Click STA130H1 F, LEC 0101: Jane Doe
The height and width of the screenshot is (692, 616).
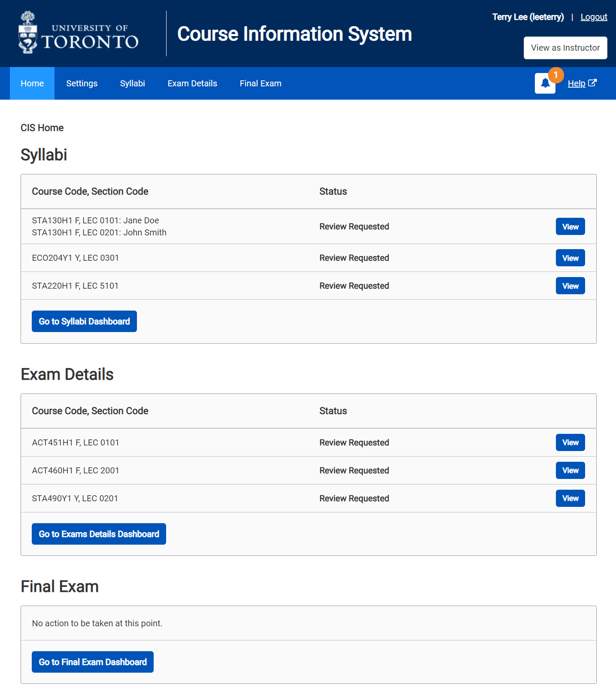pyautogui.click(x=95, y=220)
